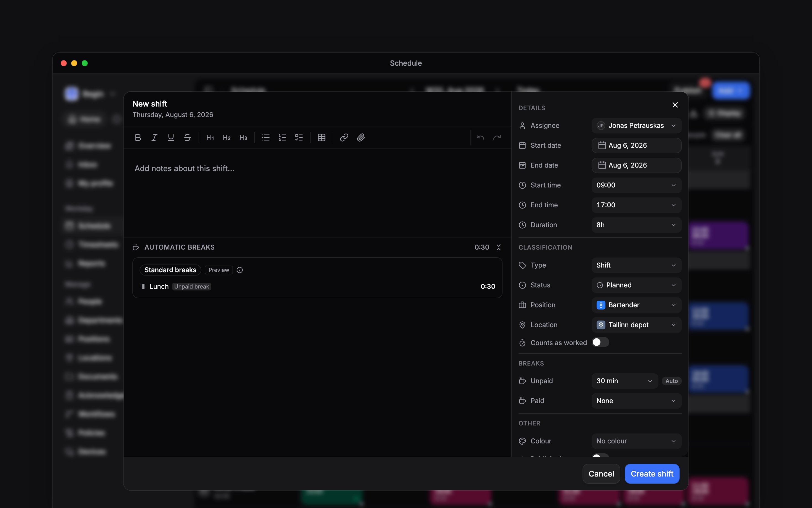This screenshot has height=508, width=812.
Task: Underline the selected note text
Action: [x=171, y=137]
